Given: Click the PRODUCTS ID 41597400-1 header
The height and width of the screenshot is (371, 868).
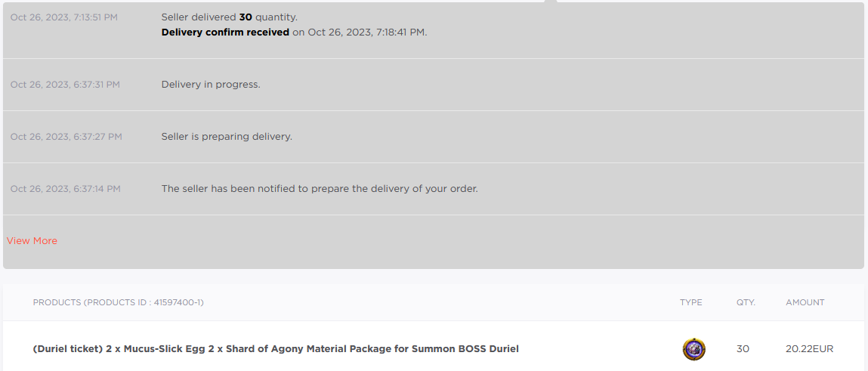Looking at the screenshot, I should pos(118,302).
